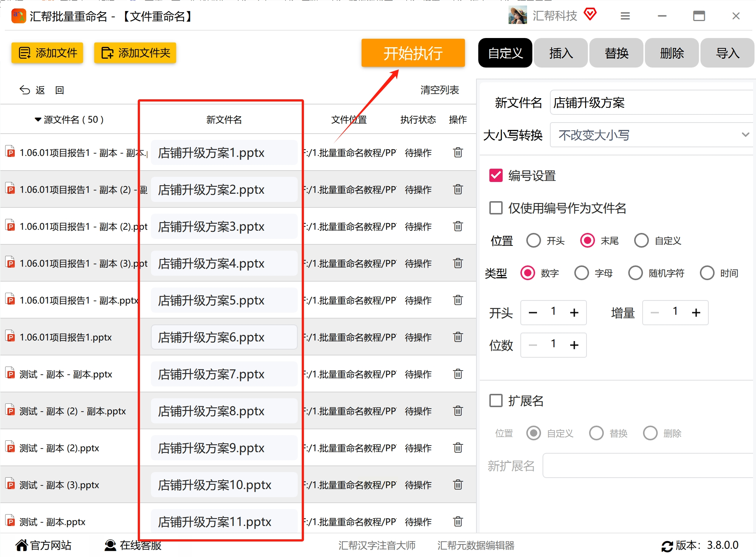
Task: Select the 字母 type radio button
Action: pyautogui.click(x=581, y=273)
